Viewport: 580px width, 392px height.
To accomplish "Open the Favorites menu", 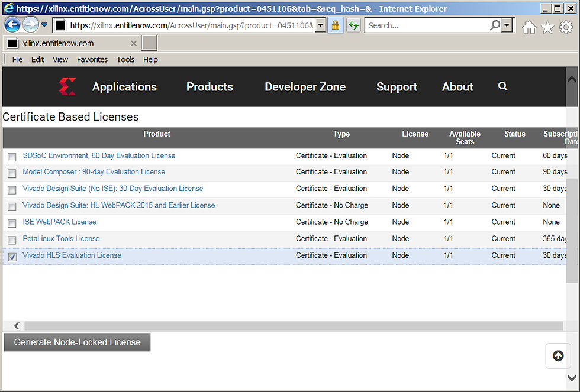I will [x=92, y=60].
